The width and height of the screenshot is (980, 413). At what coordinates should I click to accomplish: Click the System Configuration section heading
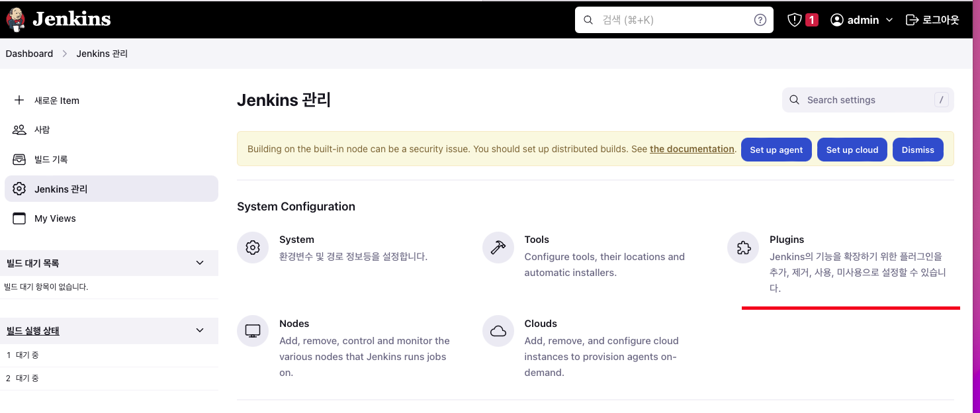coord(296,206)
